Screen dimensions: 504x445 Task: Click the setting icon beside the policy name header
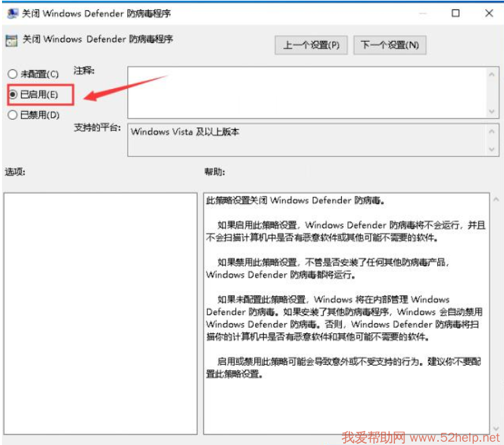[x=11, y=40]
